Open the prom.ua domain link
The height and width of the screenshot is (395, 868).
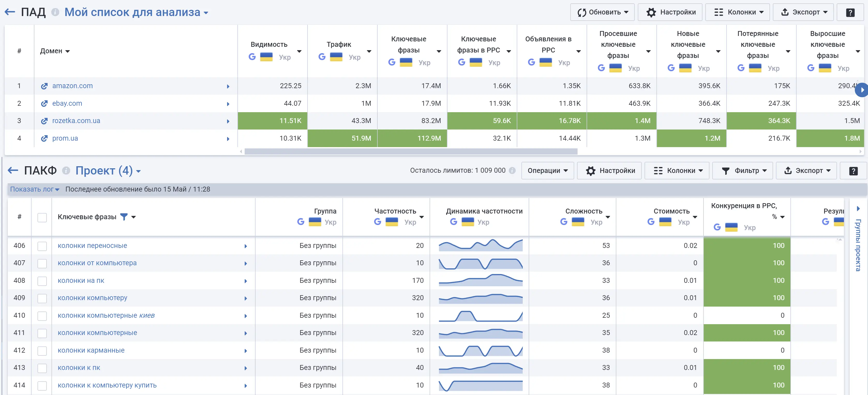[x=65, y=138]
